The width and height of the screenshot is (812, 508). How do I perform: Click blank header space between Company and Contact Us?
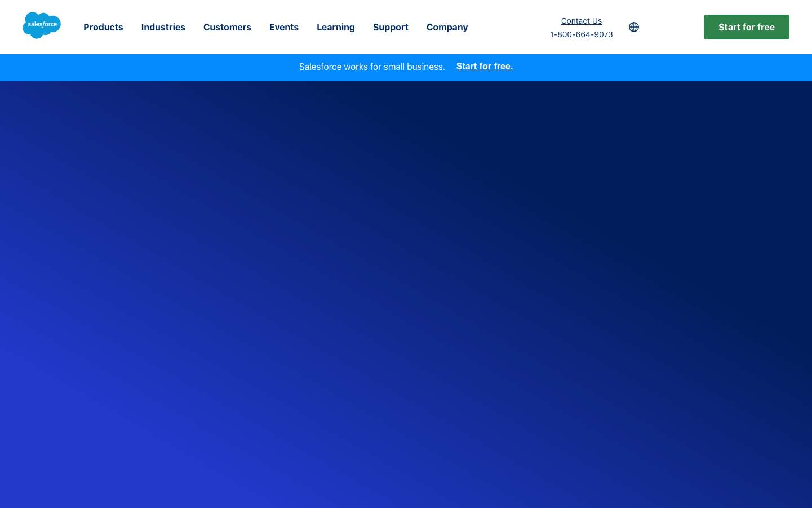[507, 27]
